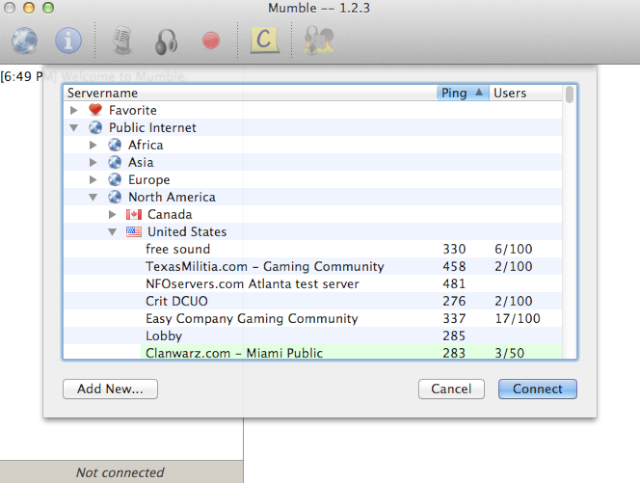Expand the Africa region
The height and width of the screenshot is (483, 640).
[93, 145]
